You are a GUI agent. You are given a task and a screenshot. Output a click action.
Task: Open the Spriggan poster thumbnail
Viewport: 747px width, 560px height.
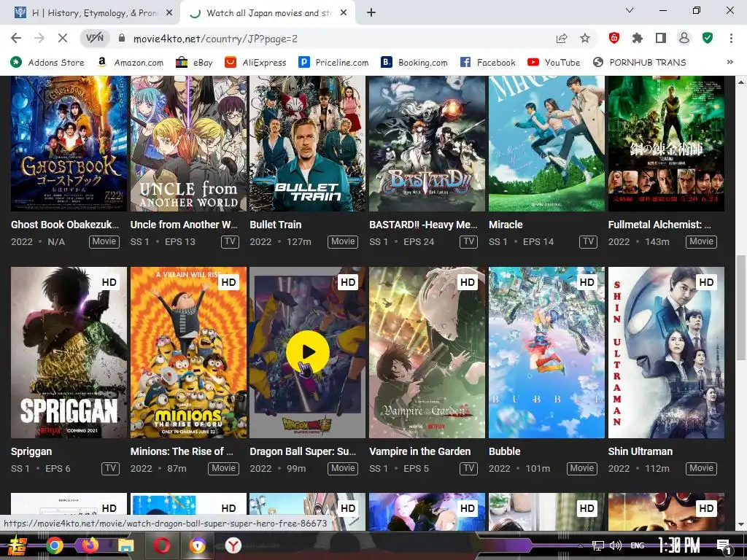click(x=69, y=352)
